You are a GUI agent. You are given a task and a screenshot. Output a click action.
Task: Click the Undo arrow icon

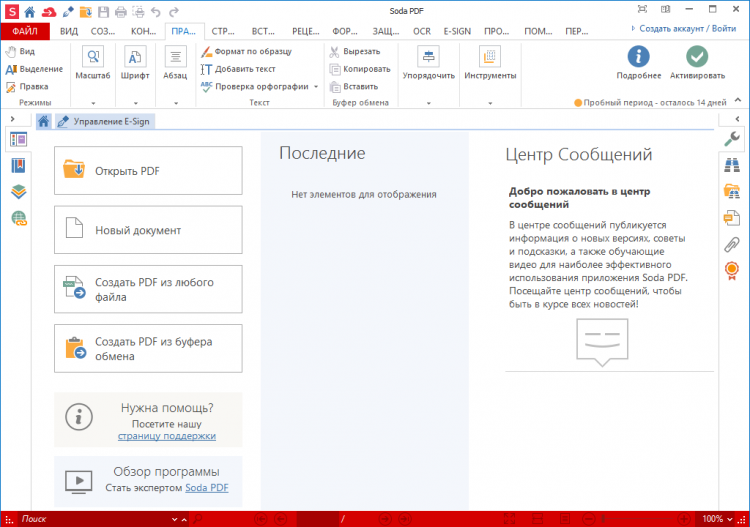point(155,11)
